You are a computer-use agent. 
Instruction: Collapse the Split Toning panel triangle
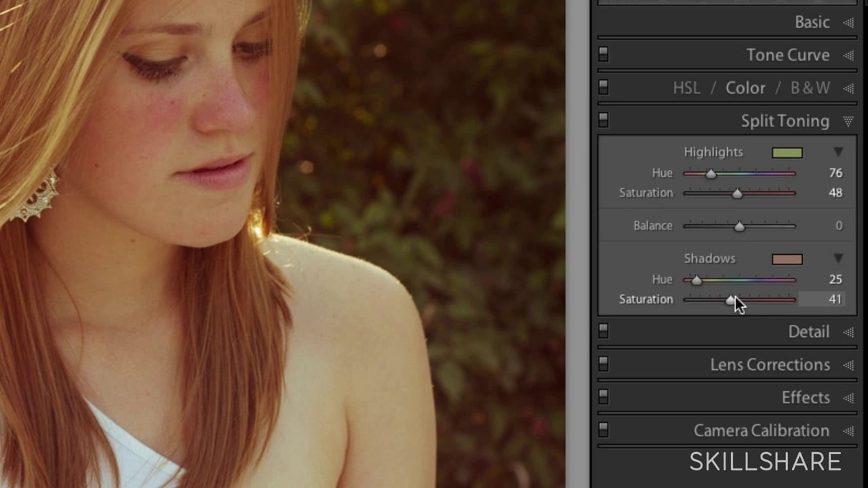coord(848,121)
